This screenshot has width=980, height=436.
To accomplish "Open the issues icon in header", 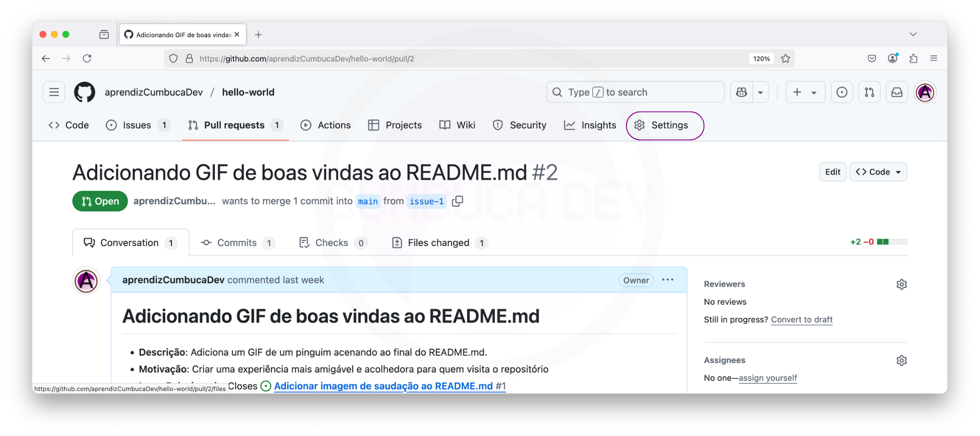I will [x=842, y=92].
